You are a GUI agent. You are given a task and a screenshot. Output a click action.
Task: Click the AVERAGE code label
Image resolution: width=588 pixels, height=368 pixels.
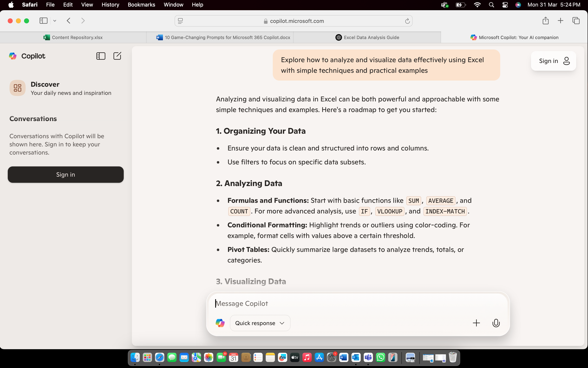click(441, 201)
